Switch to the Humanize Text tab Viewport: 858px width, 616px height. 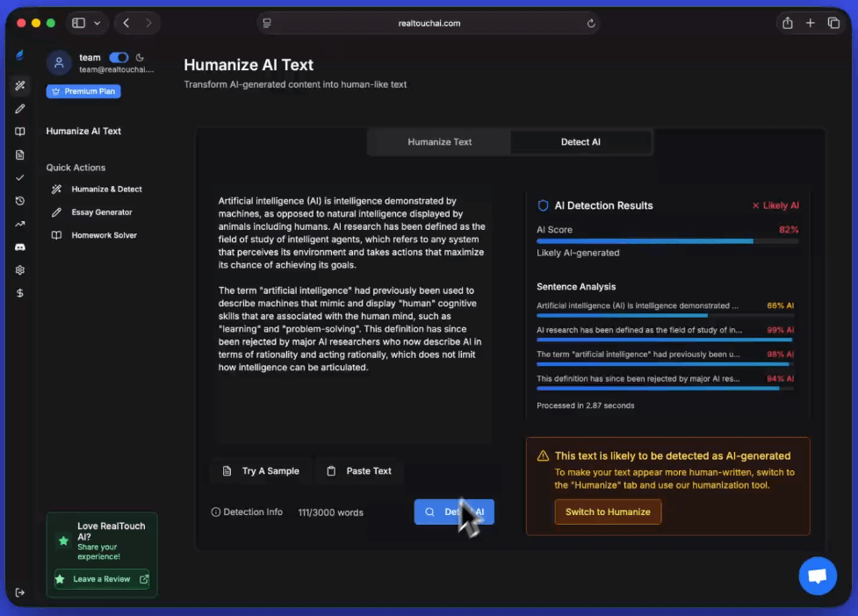[439, 142]
